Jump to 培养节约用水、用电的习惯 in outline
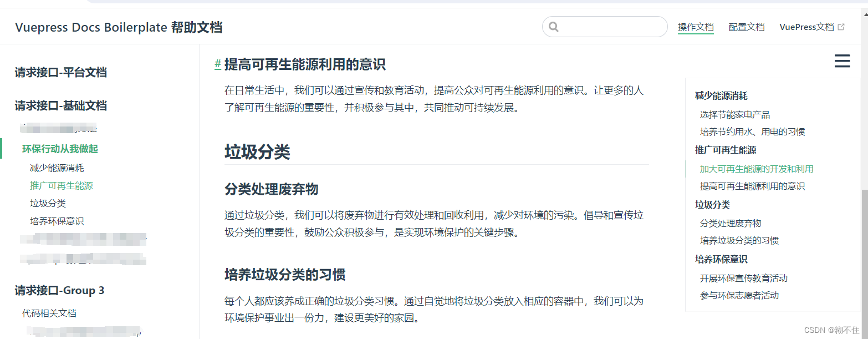This screenshot has height=339, width=868. tap(753, 131)
